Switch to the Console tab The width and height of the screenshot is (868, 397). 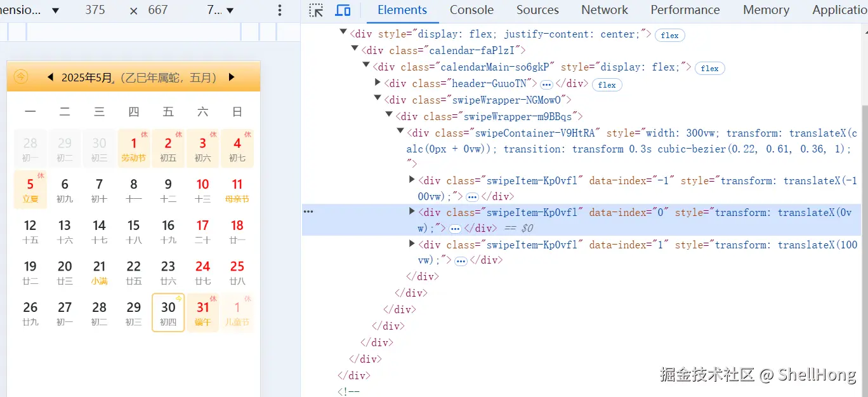click(471, 10)
